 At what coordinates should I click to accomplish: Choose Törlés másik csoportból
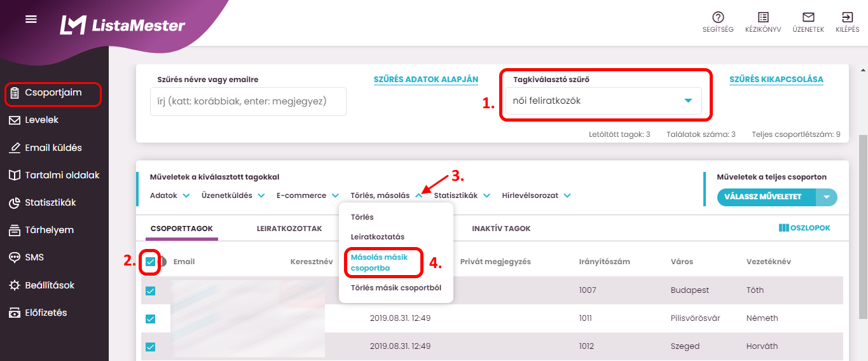coord(396,288)
